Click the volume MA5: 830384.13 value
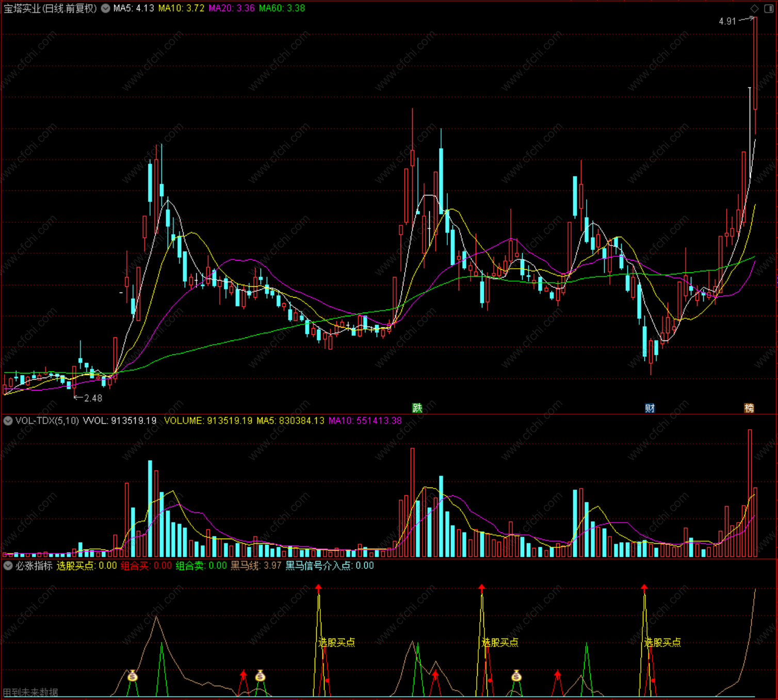 pos(290,421)
